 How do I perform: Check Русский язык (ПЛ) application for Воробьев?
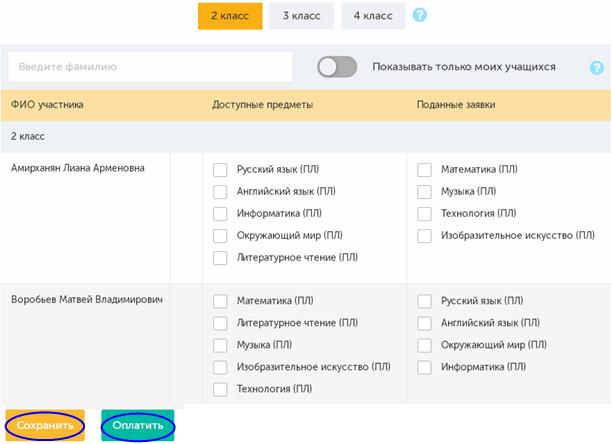point(424,301)
